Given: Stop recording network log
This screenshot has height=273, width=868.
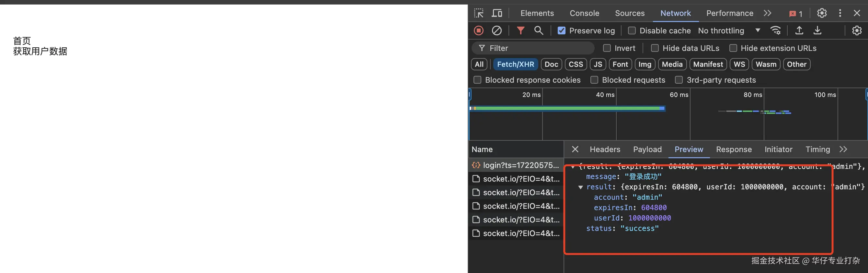Looking at the screenshot, I should click(x=478, y=31).
